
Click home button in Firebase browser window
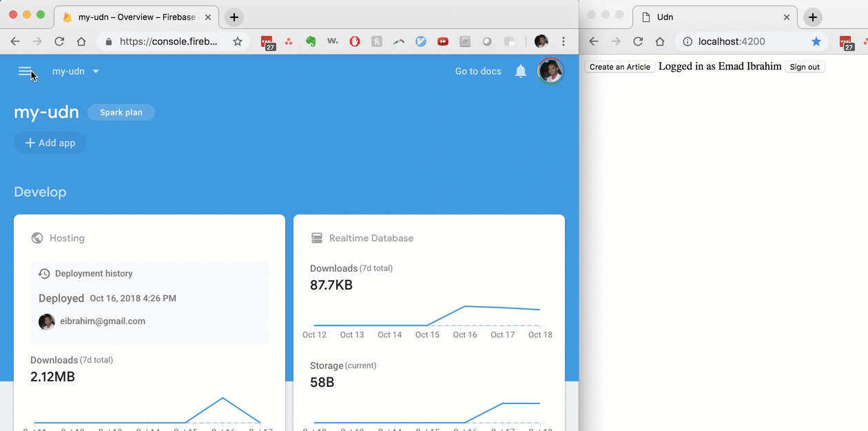click(x=81, y=41)
